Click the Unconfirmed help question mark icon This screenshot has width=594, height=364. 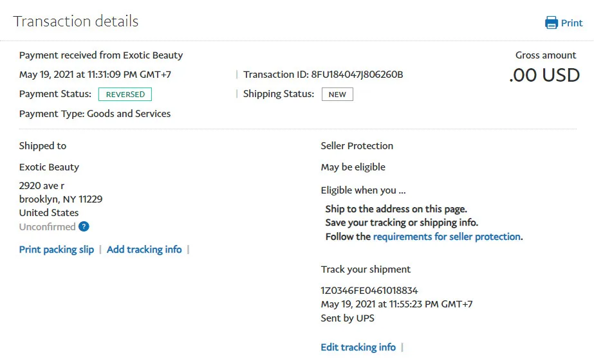click(x=84, y=226)
